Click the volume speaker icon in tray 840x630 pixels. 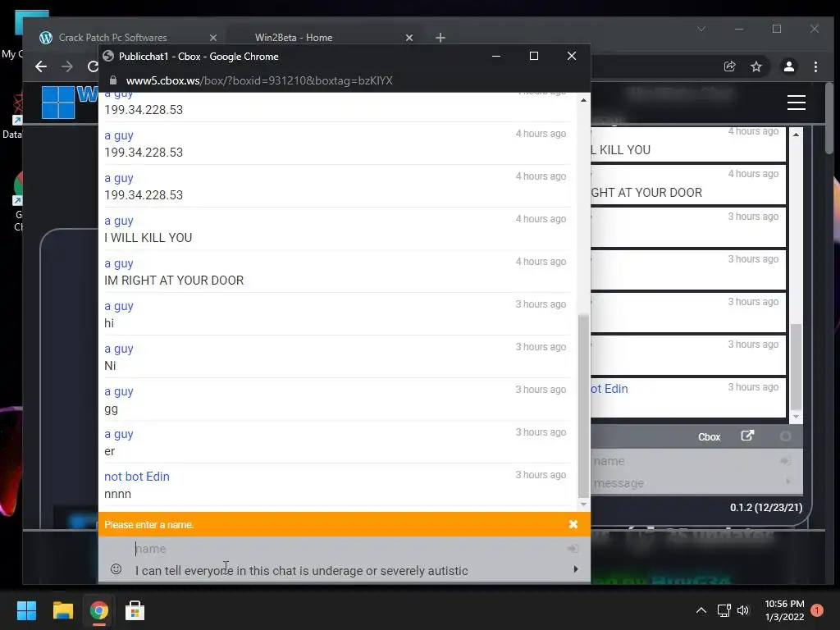[743, 610]
